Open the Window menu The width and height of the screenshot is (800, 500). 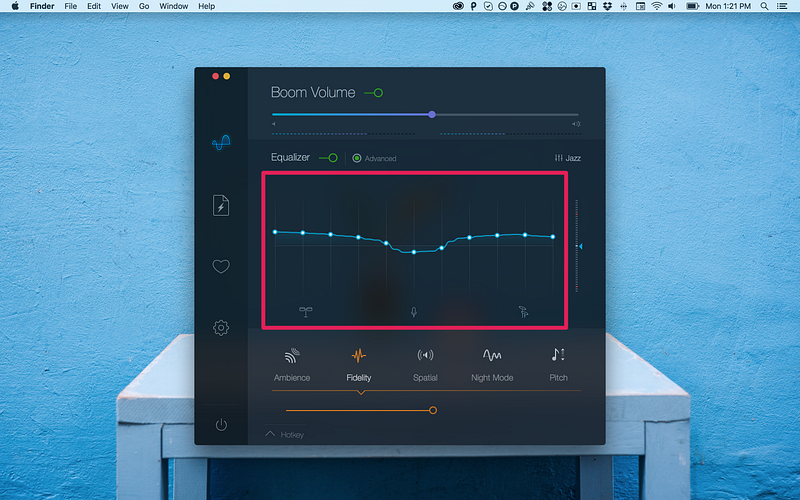[x=173, y=6]
